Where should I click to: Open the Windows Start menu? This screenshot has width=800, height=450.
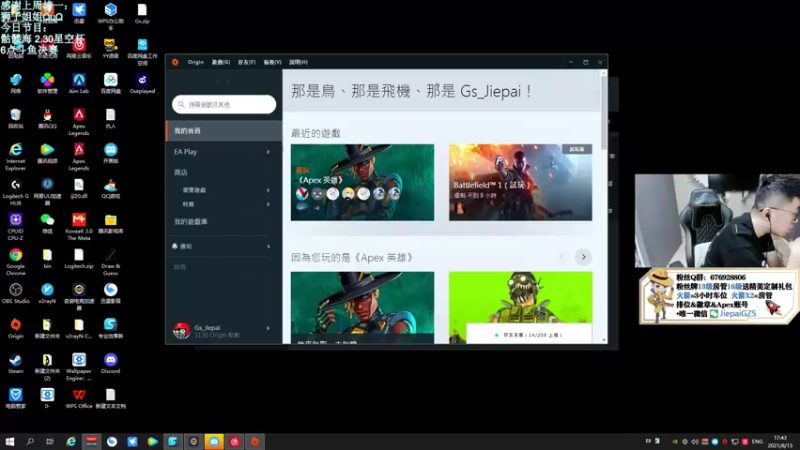coord(10,441)
